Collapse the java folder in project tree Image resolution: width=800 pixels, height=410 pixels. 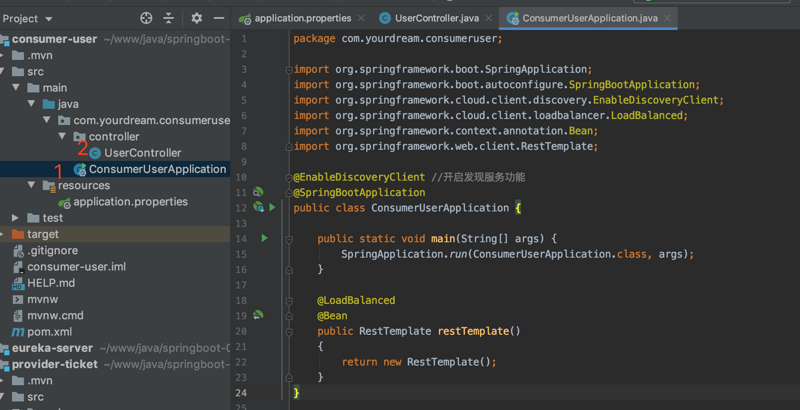click(x=31, y=104)
